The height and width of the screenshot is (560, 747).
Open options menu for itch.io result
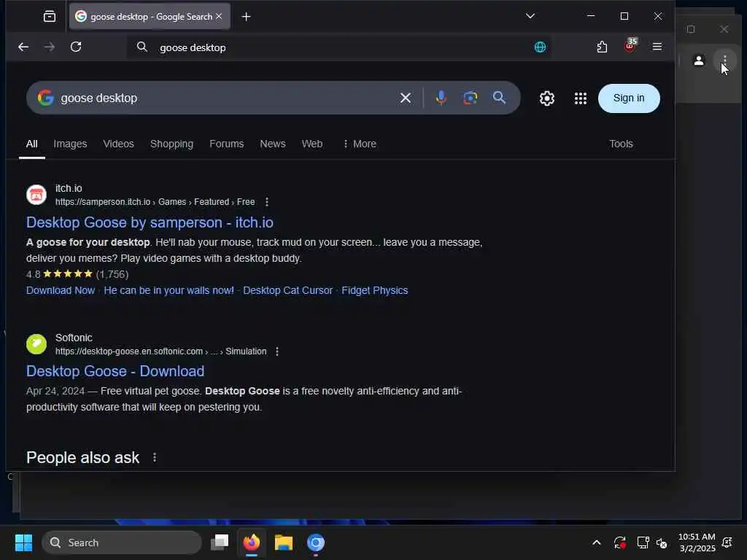[267, 202]
